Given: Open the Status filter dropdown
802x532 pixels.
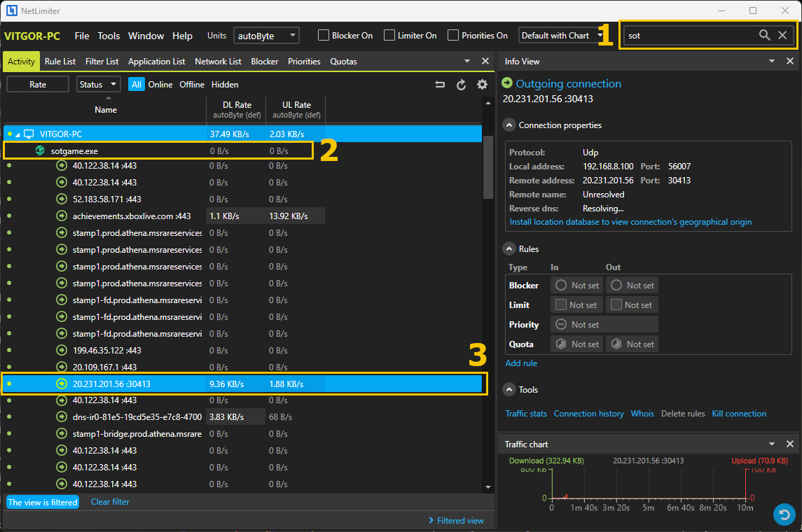Looking at the screenshot, I should (x=98, y=85).
